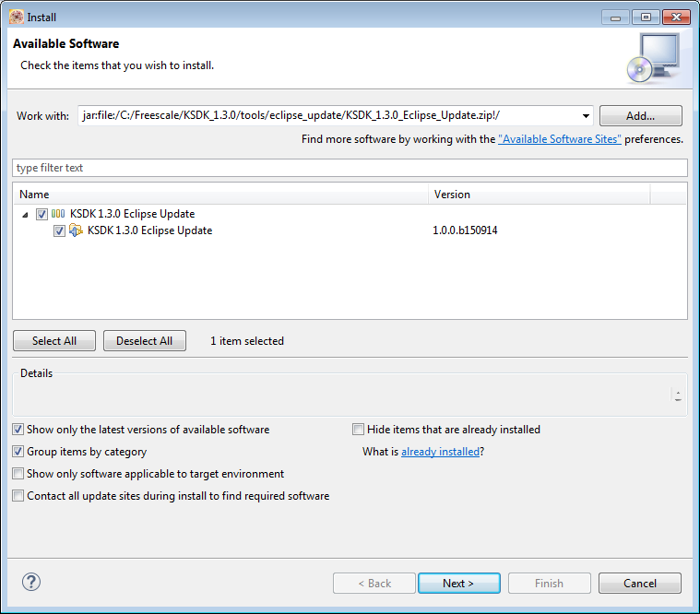Enable Contact all update sites during install
Screen dimensions: 700x614
coord(18,496)
